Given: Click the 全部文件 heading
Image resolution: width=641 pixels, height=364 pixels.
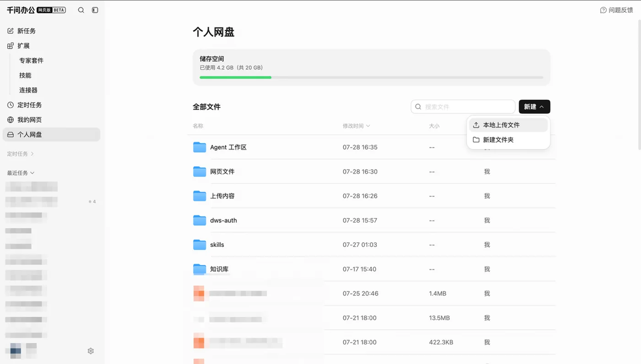Looking at the screenshot, I should (x=206, y=107).
